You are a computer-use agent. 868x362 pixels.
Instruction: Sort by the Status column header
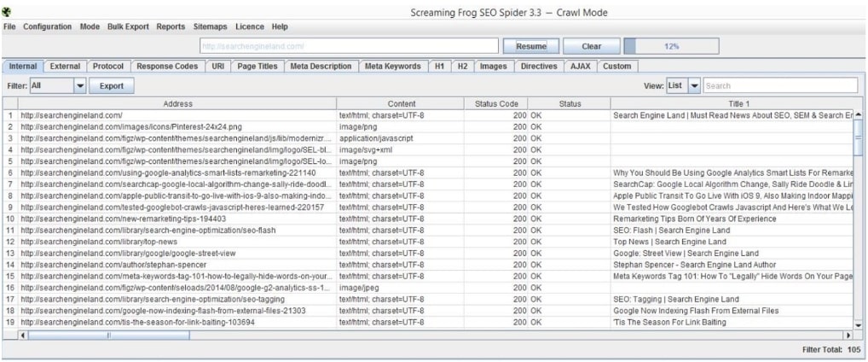tap(570, 103)
